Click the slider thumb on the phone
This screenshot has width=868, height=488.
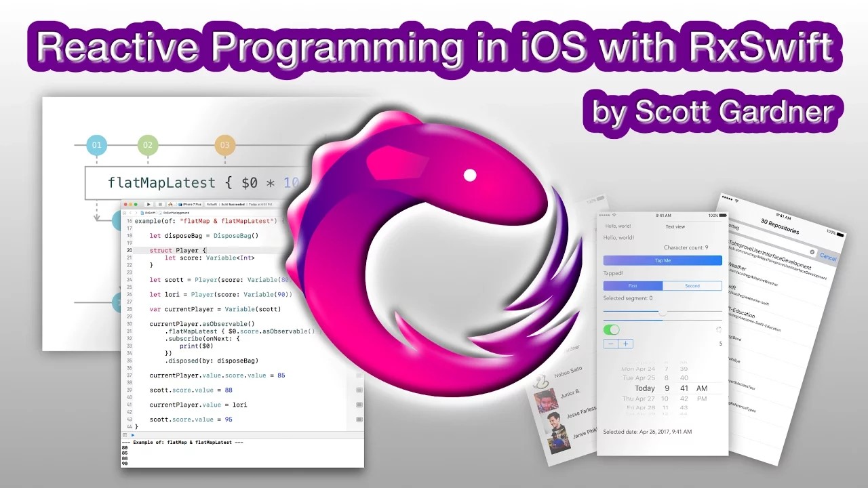pos(663,312)
